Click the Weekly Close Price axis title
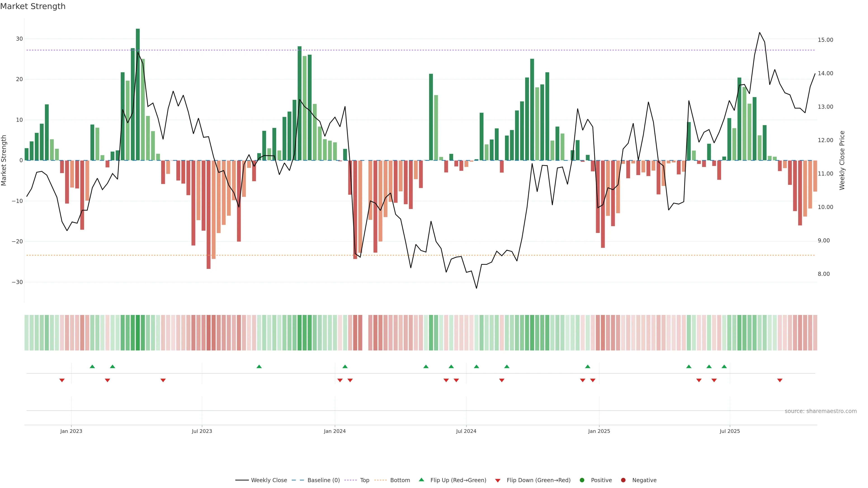The width and height of the screenshot is (868, 488). tap(842, 160)
